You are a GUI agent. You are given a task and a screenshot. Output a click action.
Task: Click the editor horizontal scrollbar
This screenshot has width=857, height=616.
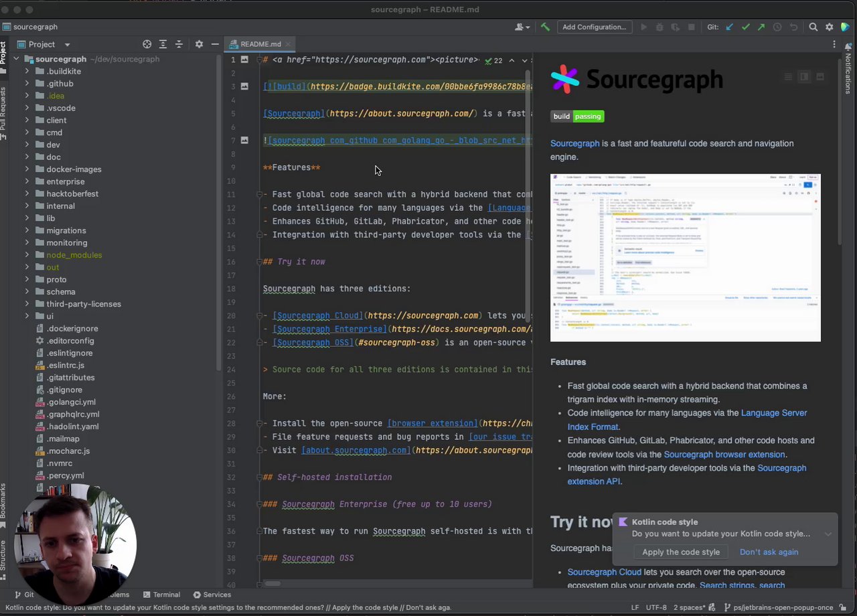click(x=273, y=584)
